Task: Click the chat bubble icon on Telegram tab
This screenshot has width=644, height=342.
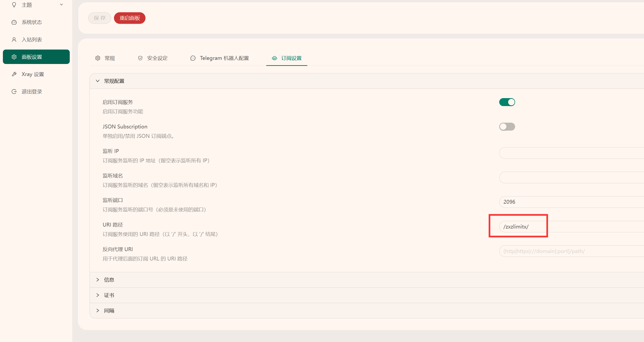Action: tap(193, 58)
